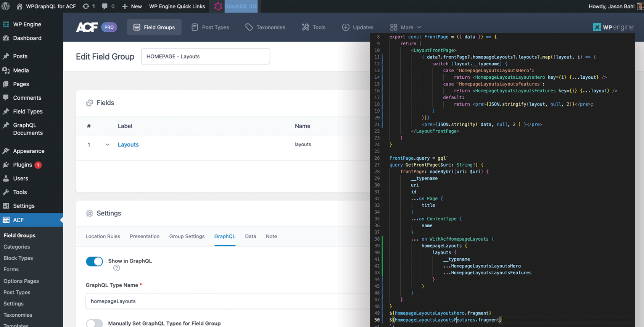644x327 pixels.
Task: Enable Manually Set GraphQL Types toggle
Action: (x=94, y=323)
